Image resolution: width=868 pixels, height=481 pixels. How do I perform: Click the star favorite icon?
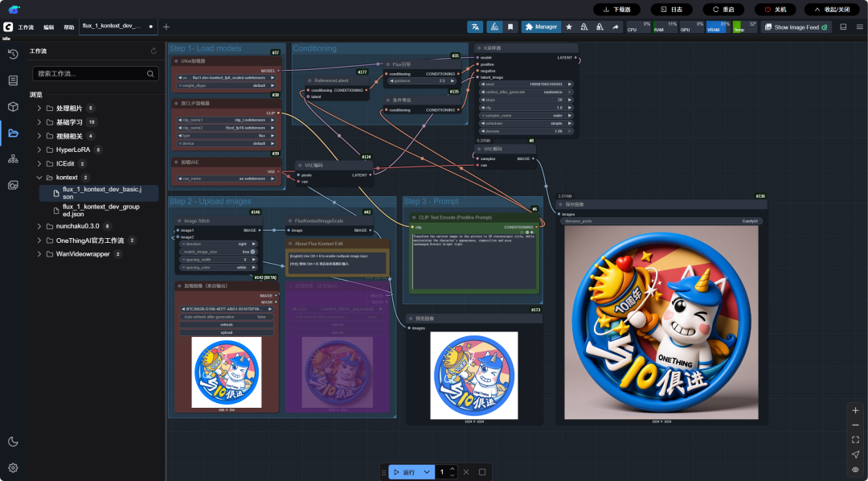(x=568, y=27)
